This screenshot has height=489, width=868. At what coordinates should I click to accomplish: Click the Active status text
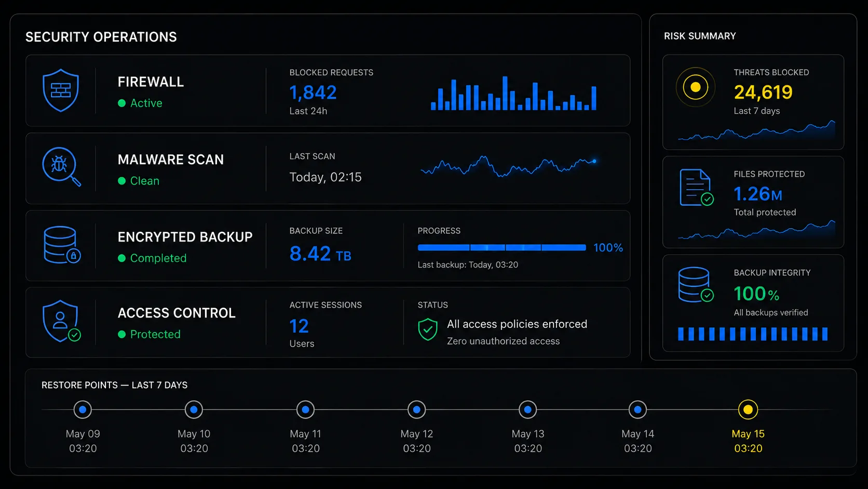[x=146, y=103]
